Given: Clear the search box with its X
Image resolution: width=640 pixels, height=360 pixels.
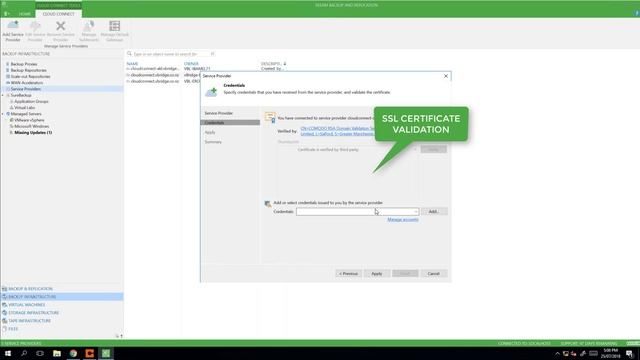Looking at the screenshot, I should [x=212, y=54].
